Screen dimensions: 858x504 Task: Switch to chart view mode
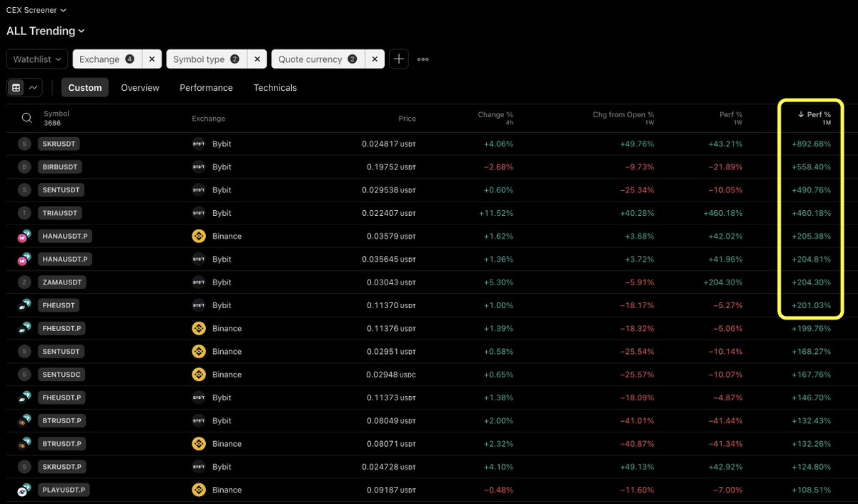[x=34, y=87]
